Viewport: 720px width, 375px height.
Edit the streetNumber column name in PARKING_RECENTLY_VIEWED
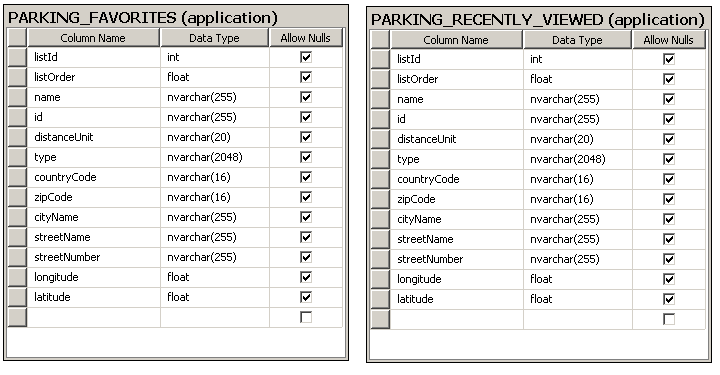456,259
